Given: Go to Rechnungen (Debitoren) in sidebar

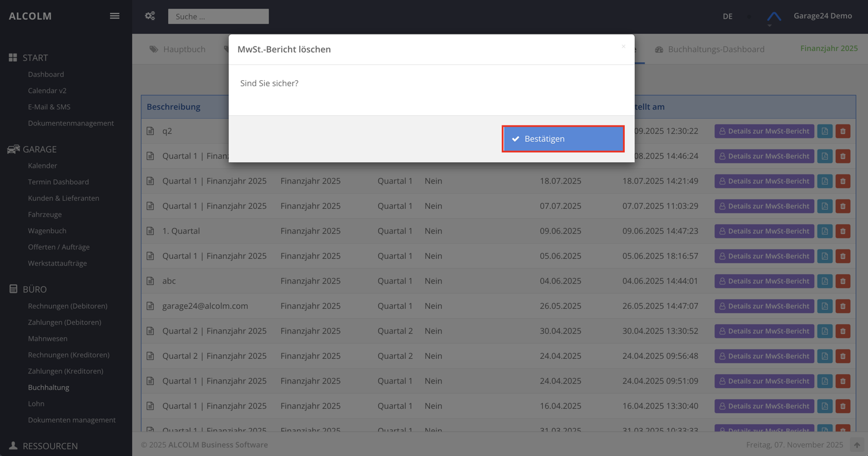Looking at the screenshot, I should click(67, 306).
